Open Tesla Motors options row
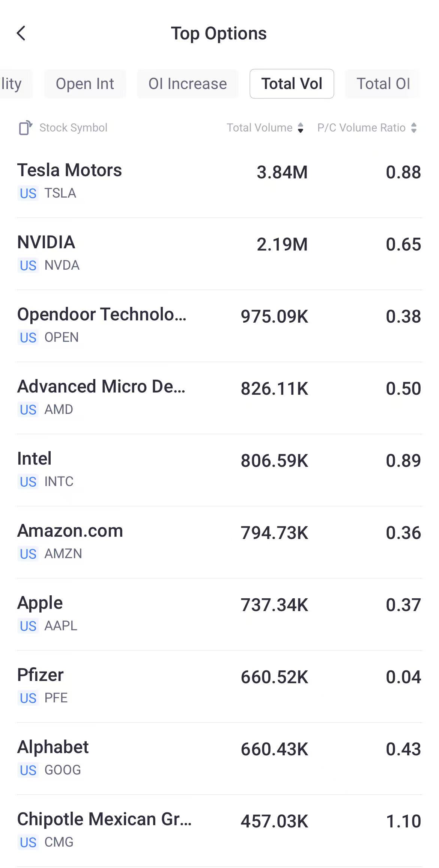Screen dimensions: 439x868 coord(219,181)
